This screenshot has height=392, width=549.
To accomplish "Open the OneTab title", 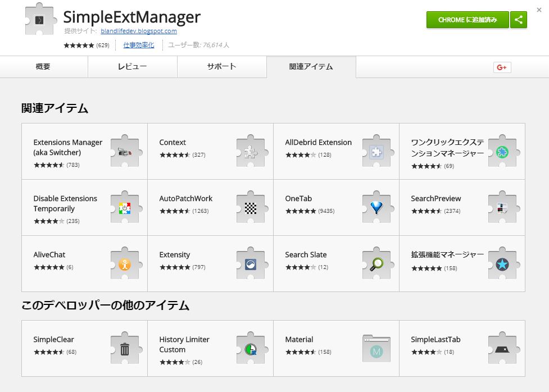I will click(298, 198).
